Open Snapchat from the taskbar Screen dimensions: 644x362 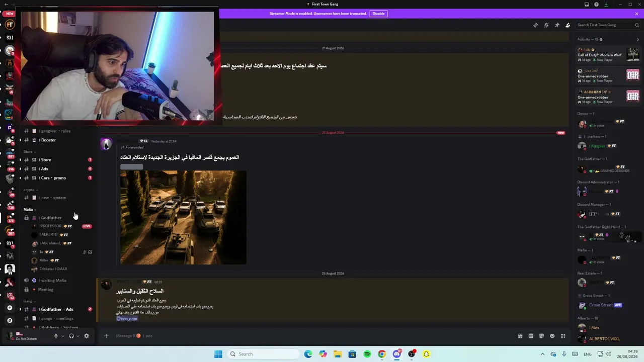click(x=426, y=354)
